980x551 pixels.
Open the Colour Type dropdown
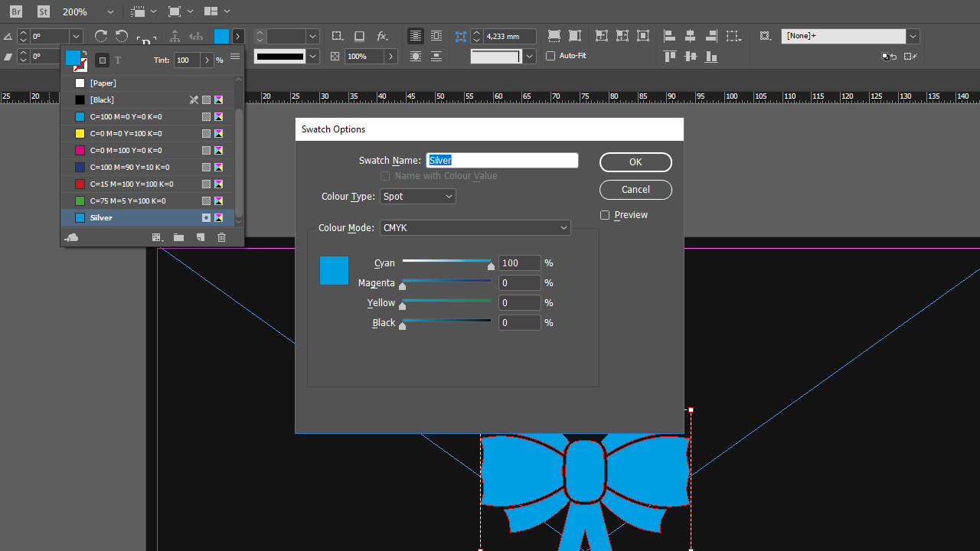(x=418, y=197)
